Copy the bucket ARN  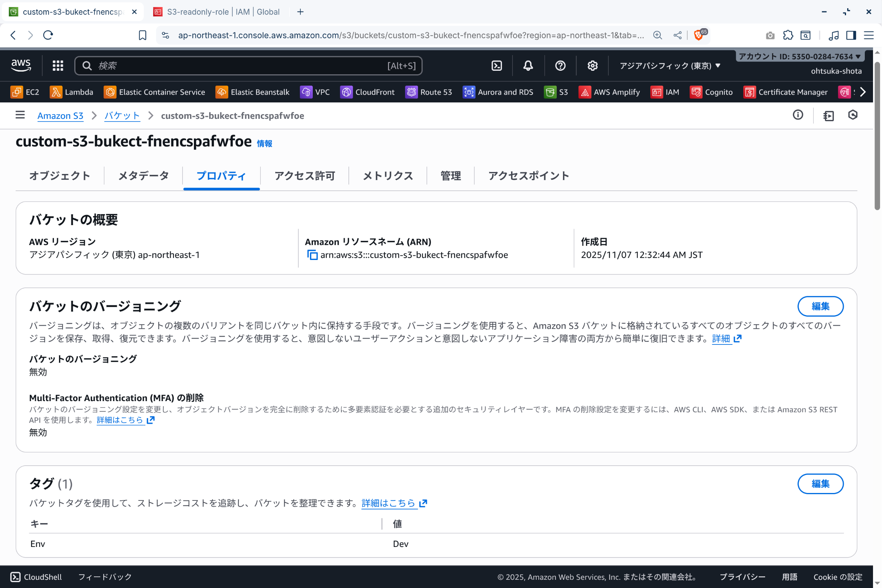[x=312, y=255]
